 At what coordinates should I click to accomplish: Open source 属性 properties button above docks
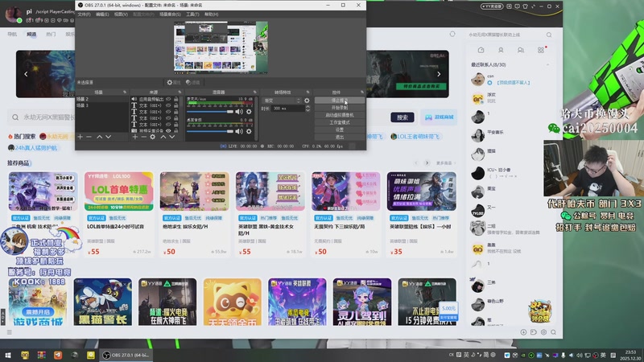tap(174, 83)
